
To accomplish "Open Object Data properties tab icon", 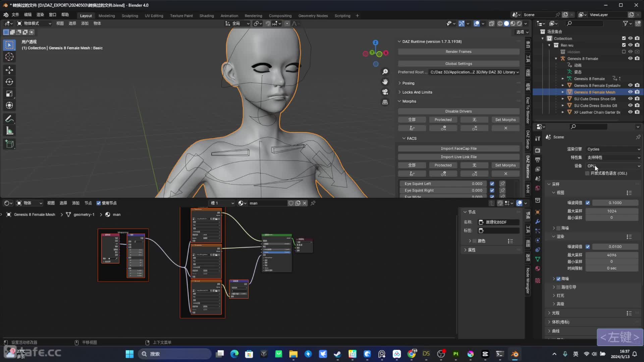I will (538, 259).
